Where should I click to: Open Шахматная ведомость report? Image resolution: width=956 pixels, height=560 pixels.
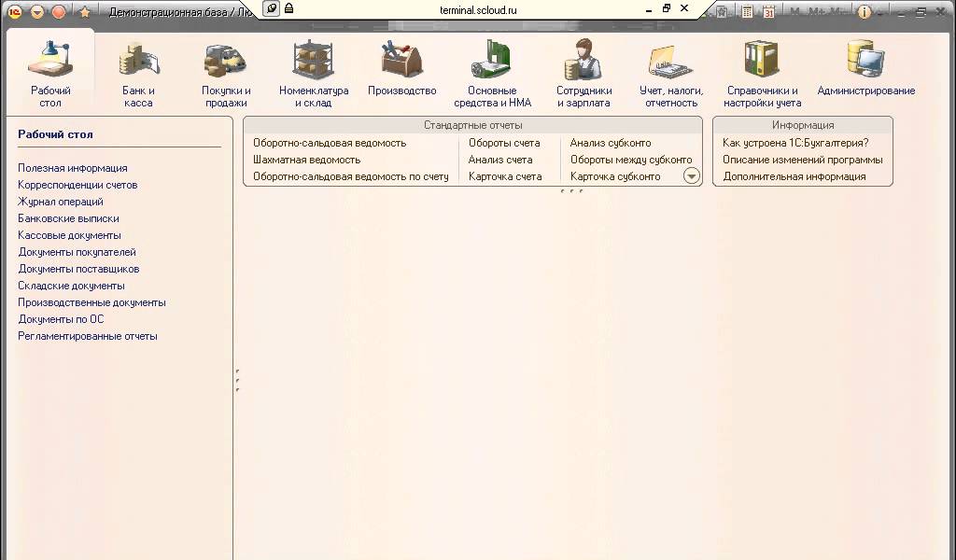tap(306, 160)
